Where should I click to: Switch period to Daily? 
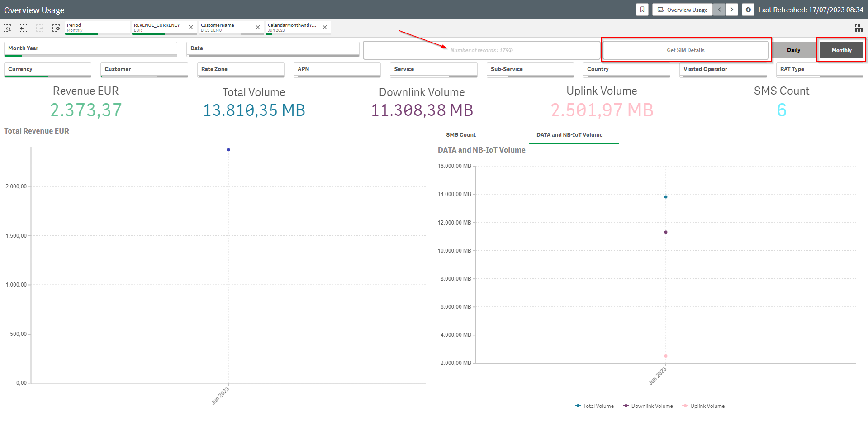pyautogui.click(x=793, y=50)
